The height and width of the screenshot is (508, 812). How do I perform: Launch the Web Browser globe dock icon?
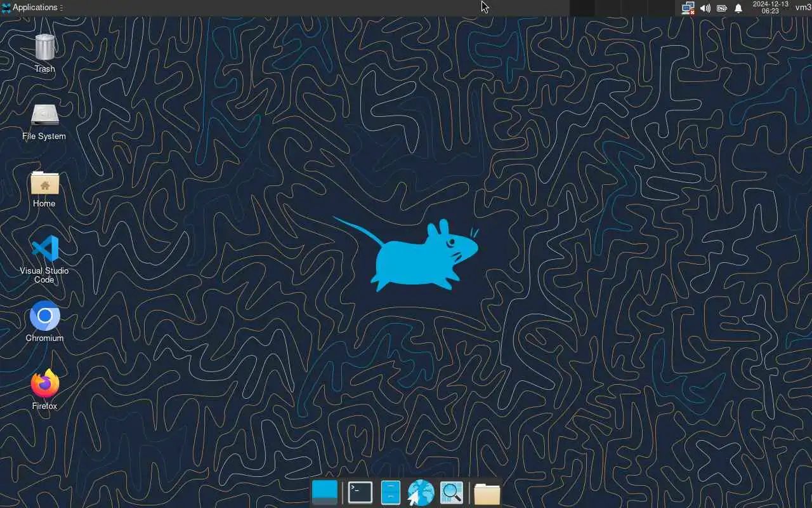421,493
